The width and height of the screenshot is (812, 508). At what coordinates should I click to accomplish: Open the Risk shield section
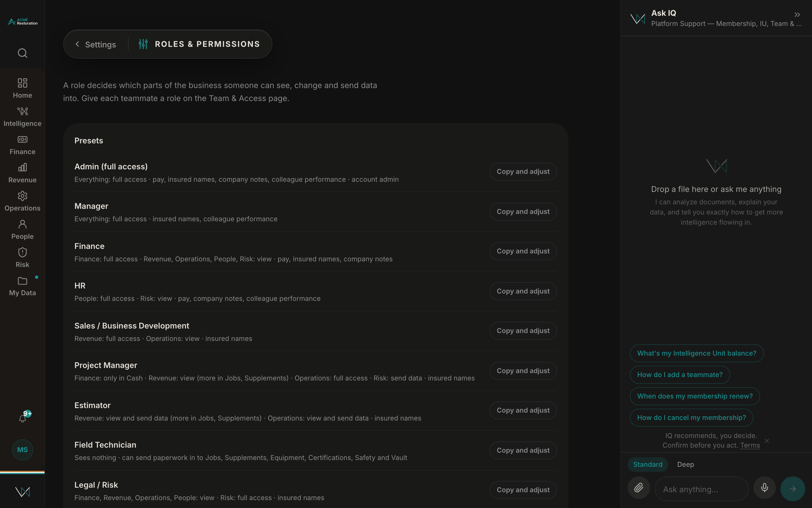coord(23,257)
